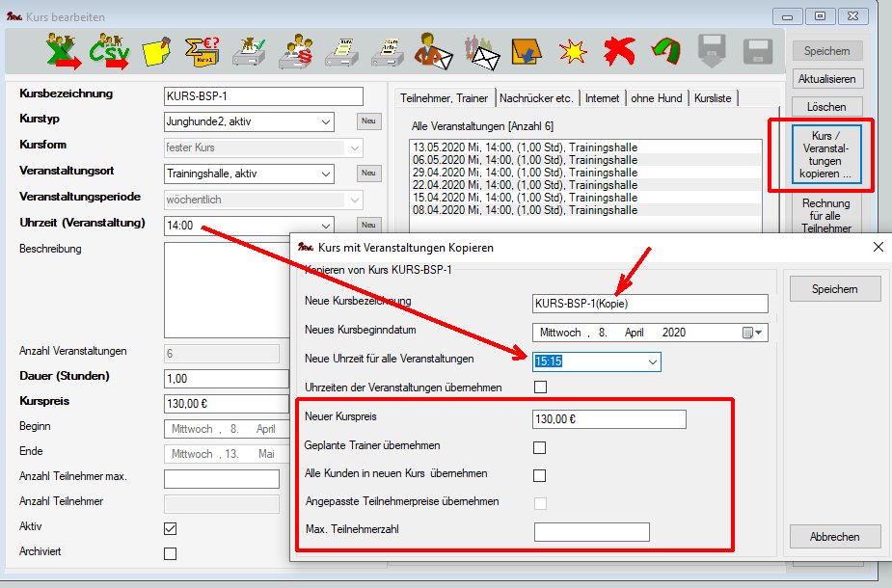Click the Excel export toolbar icon

pos(63,50)
